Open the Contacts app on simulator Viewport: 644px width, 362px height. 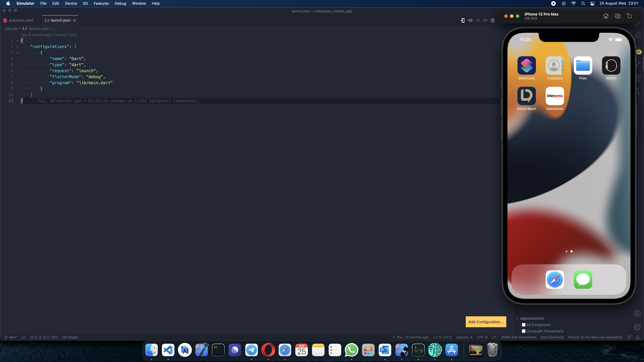pos(555,66)
